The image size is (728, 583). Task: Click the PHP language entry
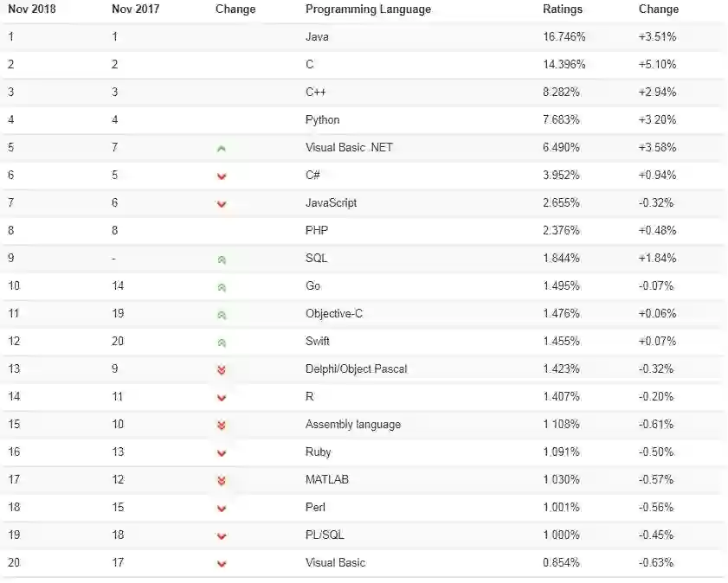coord(317,231)
